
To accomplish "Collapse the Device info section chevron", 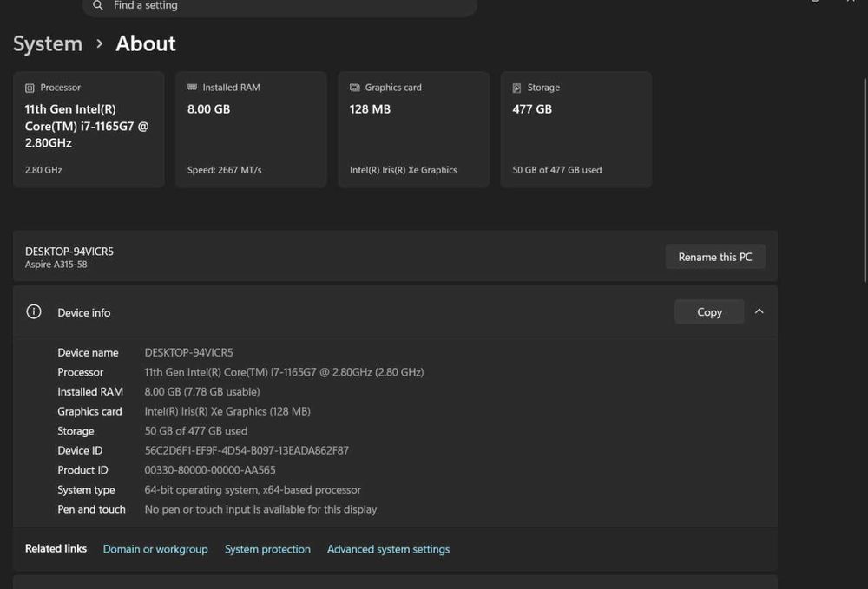I will [x=759, y=312].
